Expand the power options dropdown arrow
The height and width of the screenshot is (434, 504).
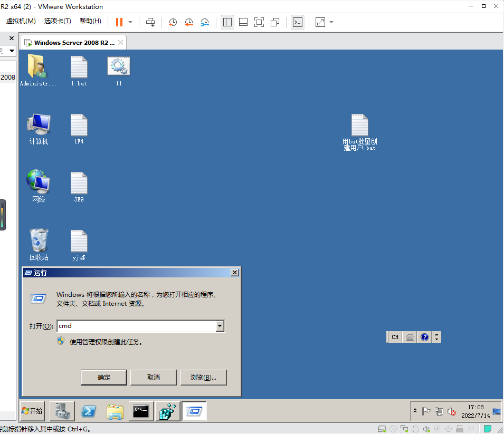(x=130, y=22)
